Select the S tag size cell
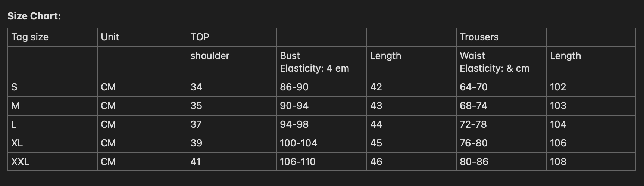 click(x=14, y=87)
